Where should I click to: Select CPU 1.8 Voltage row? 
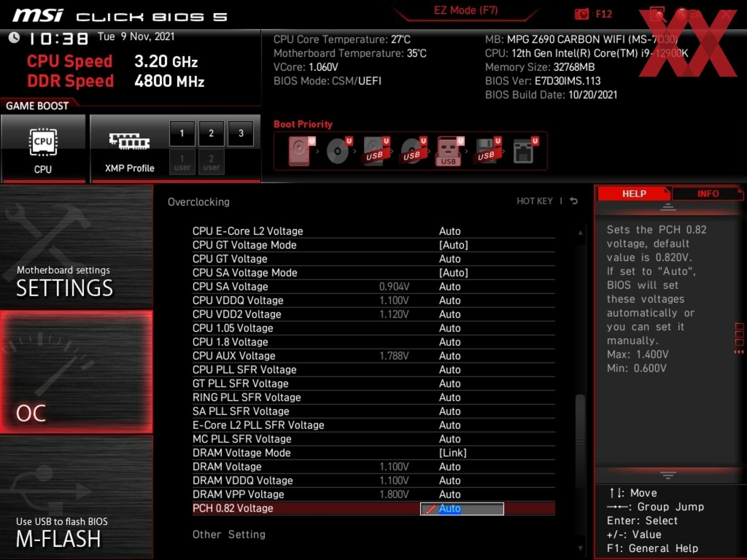(374, 342)
